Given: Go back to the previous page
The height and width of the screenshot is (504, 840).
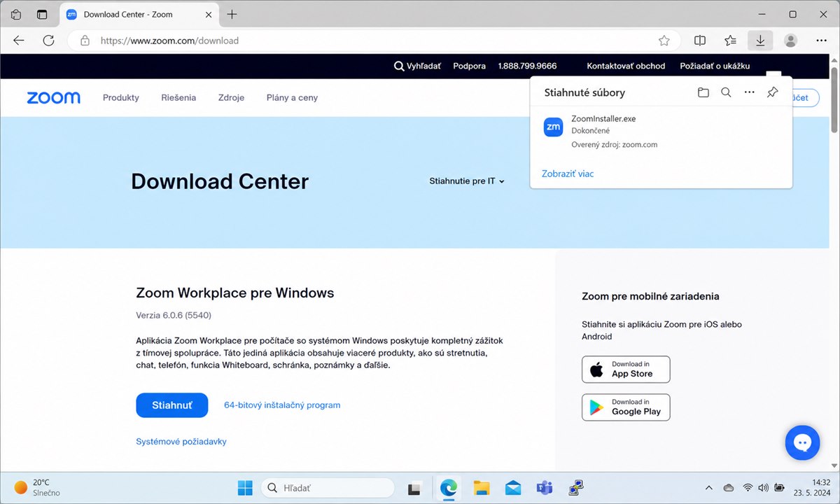Looking at the screenshot, I should point(19,41).
